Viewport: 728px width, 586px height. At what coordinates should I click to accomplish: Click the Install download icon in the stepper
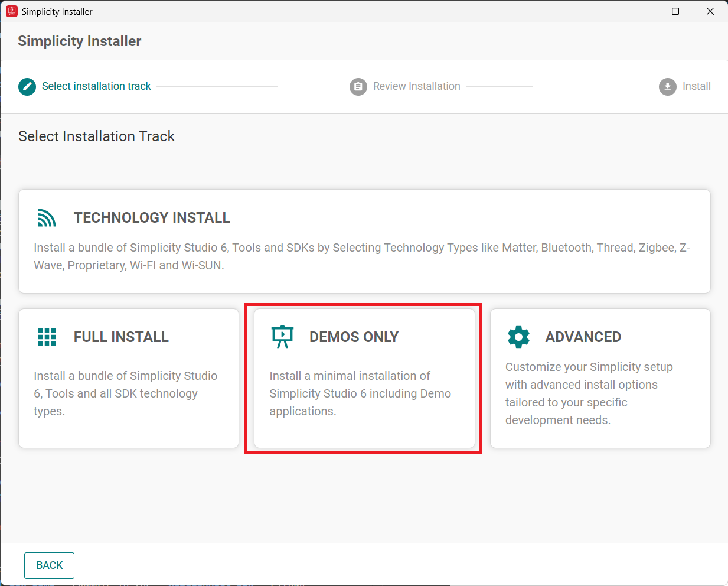[667, 86]
